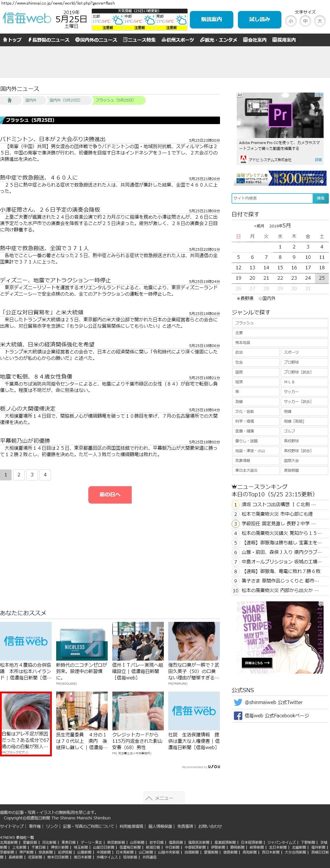This screenshot has height=868, width=330.
Task: Open headline ディズニー、地震でアトラクション一時停止
Action: tap(56, 280)
